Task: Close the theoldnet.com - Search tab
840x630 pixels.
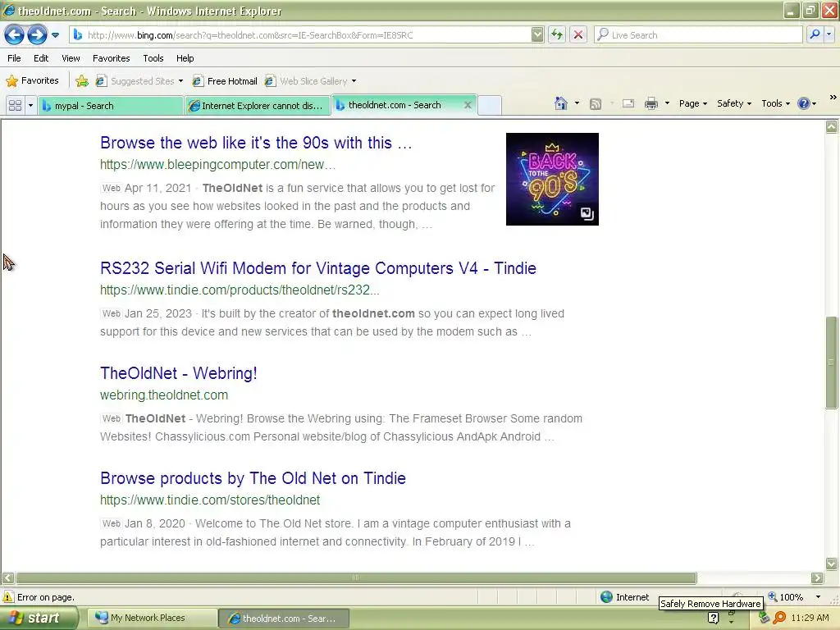Action: (x=468, y=105)
